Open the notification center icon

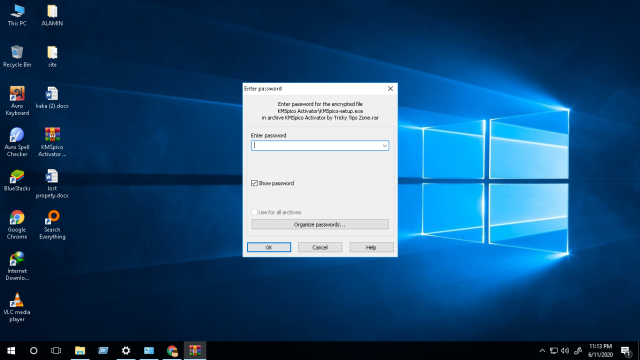pyautogui.click(x=626, y=351)
